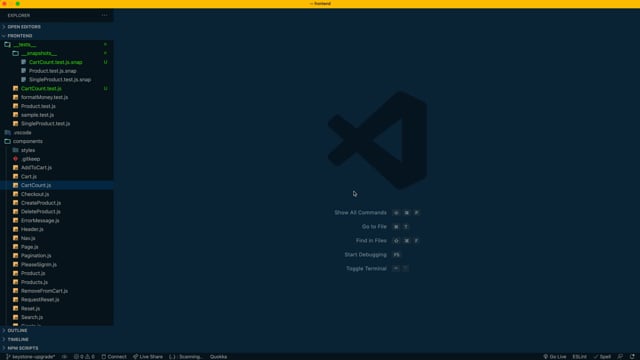Open SingleProduct.test.js.snap file
Image resolution: width=640 pixels, height=360 pixels.
pyautogui.click(x=57, y=80)
